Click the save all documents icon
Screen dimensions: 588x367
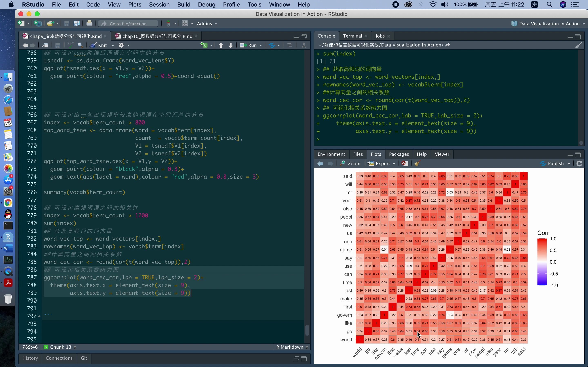77,23
